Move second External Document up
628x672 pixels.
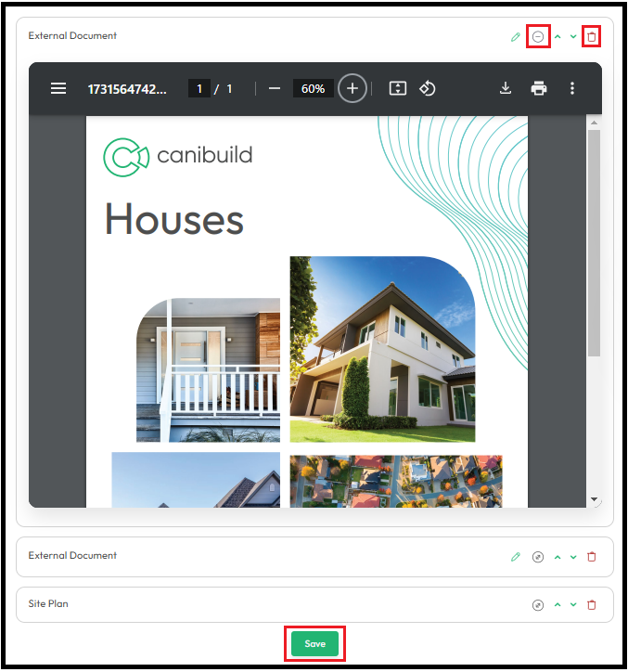(x=558, y=557)
